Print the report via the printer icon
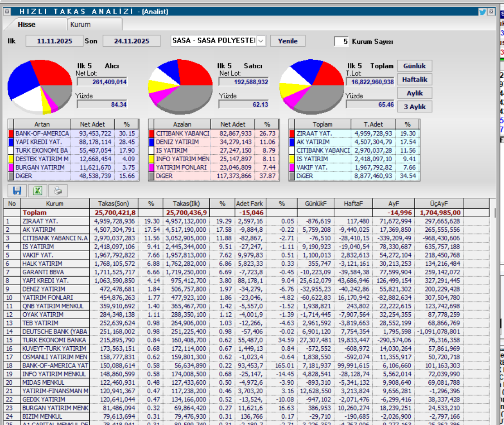Screen dimensions: 504x425 pos(57,191)
